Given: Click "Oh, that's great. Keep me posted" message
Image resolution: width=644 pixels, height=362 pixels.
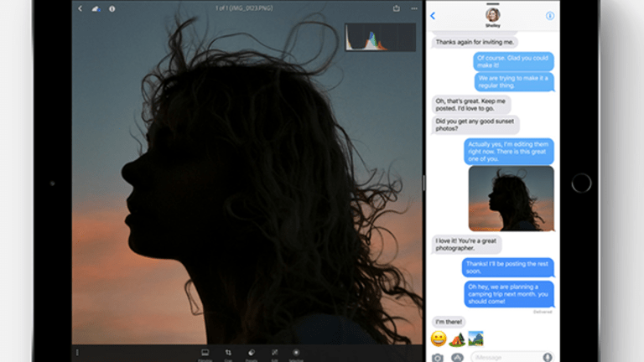Looking at the screenshot, I should pos(471,105).
